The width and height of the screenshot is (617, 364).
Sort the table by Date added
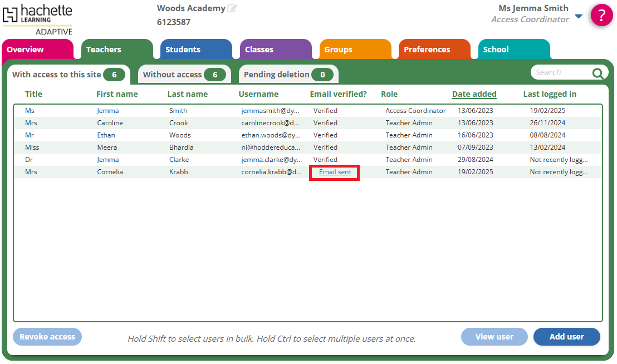(474, 94)
